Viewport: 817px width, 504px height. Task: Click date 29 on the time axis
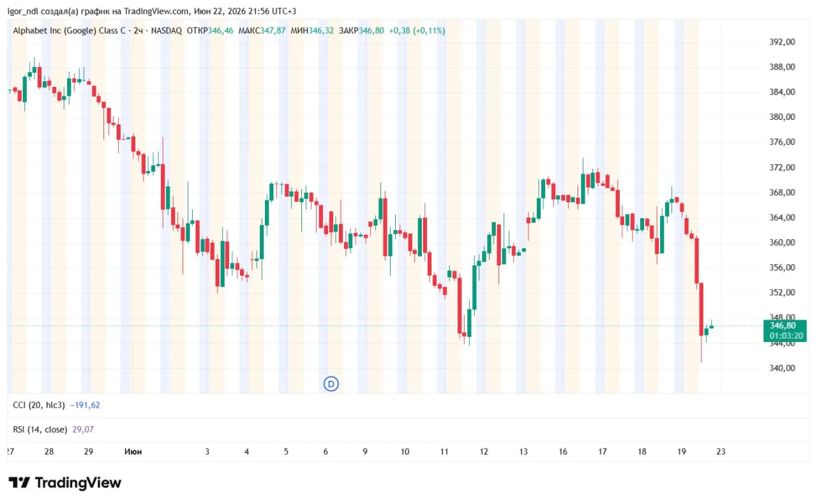89,452
